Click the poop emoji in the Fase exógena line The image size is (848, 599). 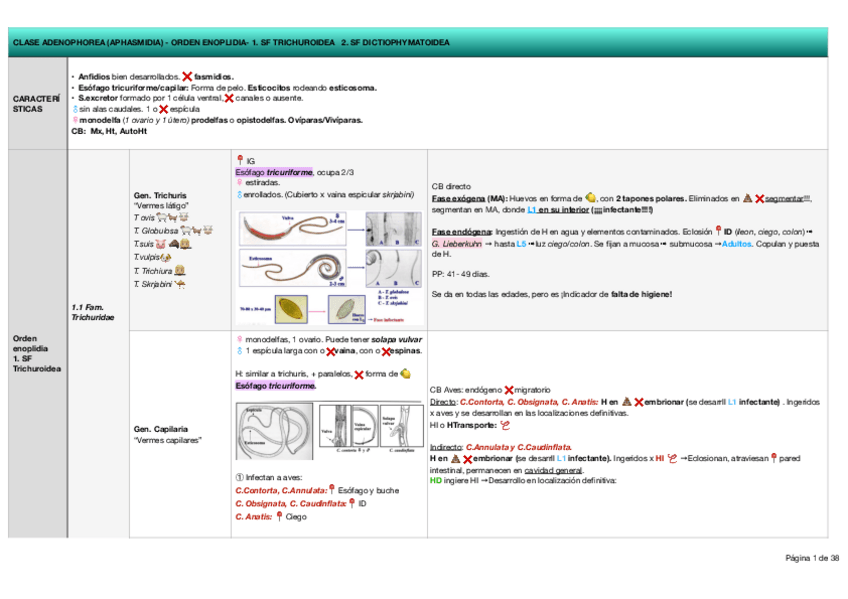pyautogui.click(x=746, y=198)
